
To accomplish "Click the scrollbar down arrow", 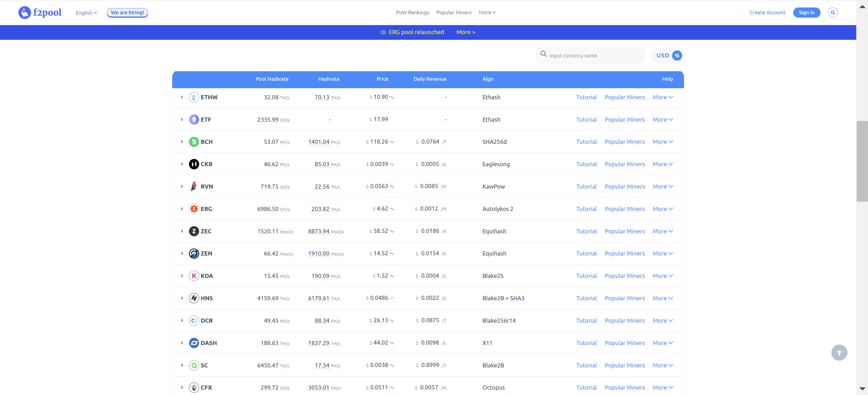I will click(862, 389).
